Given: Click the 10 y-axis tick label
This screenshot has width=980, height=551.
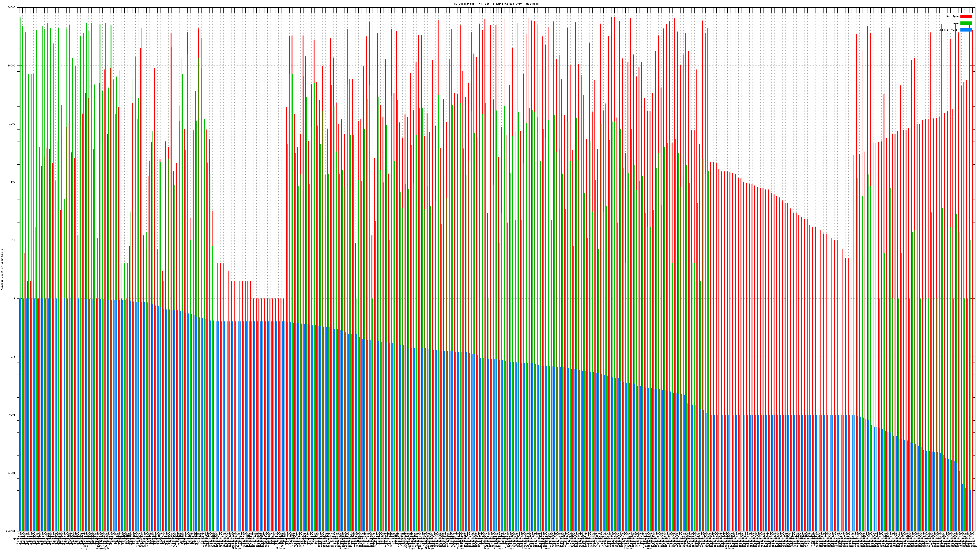Looking at the screenshot, I should pos(14,240).
